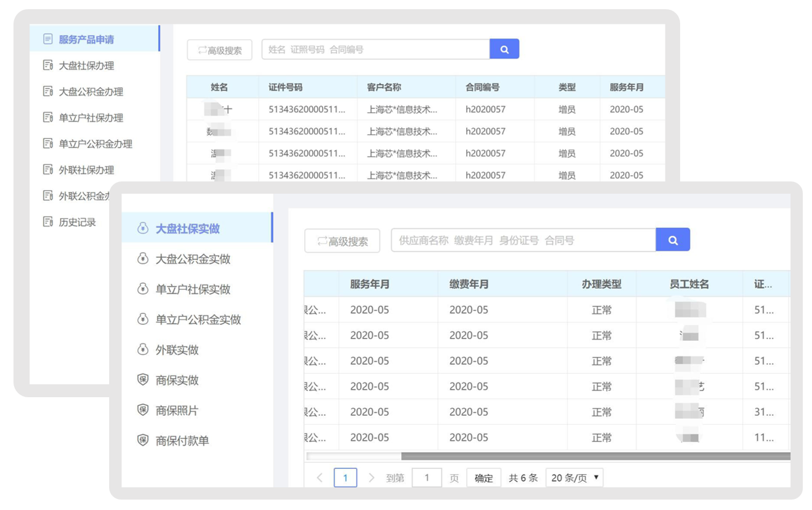This screenshot has height=510, width=812.
Task: Click the 商保照片 shield icon
Action: (x=143, y=410)
